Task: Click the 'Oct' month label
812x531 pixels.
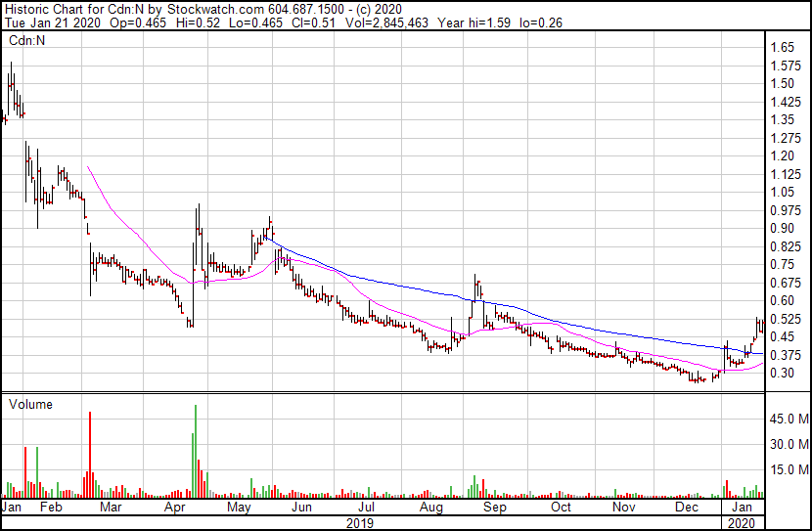Action: 561,508
